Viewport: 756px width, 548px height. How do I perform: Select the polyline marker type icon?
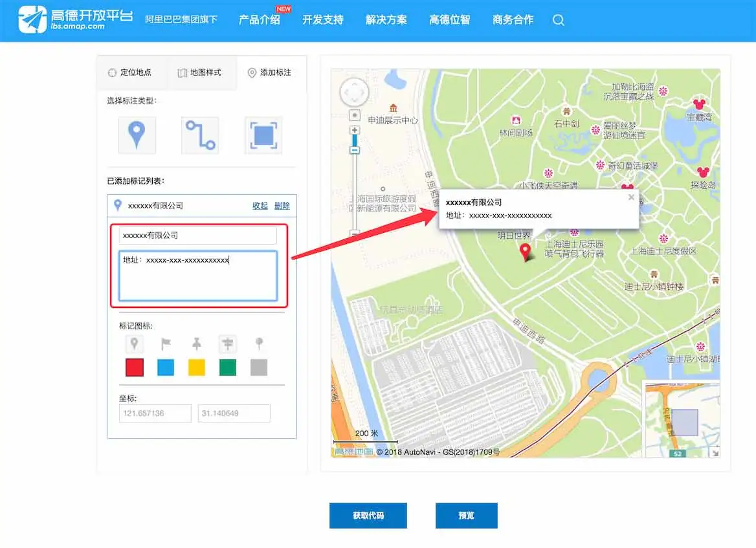click(201, 135)
